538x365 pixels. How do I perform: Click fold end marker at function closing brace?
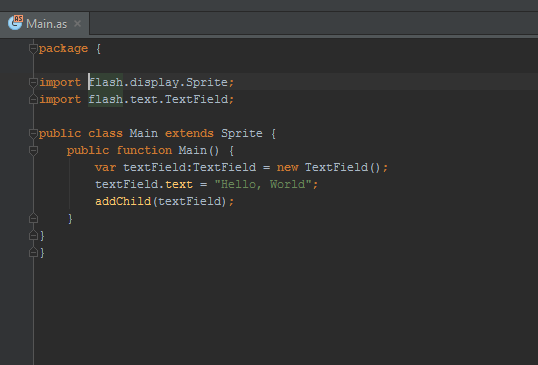tap(33, 218)
